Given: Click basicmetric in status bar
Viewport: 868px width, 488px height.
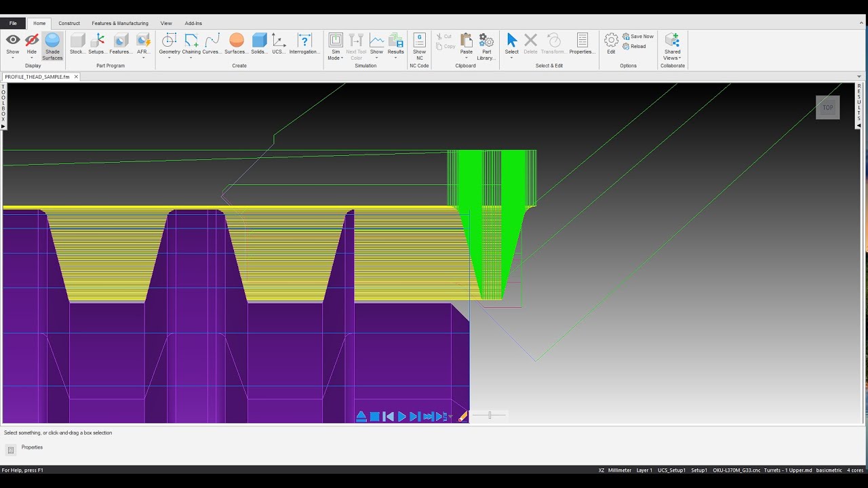Looking at the screenshot, I should 829,470.
